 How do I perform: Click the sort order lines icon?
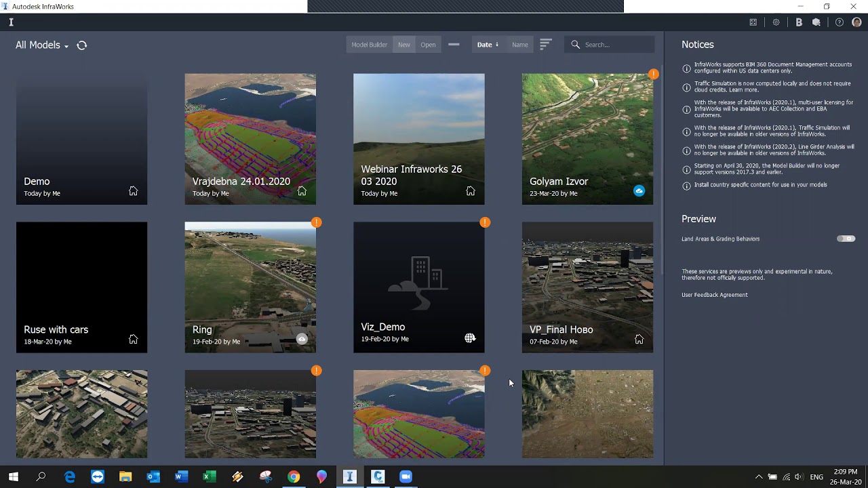point(545,45)
